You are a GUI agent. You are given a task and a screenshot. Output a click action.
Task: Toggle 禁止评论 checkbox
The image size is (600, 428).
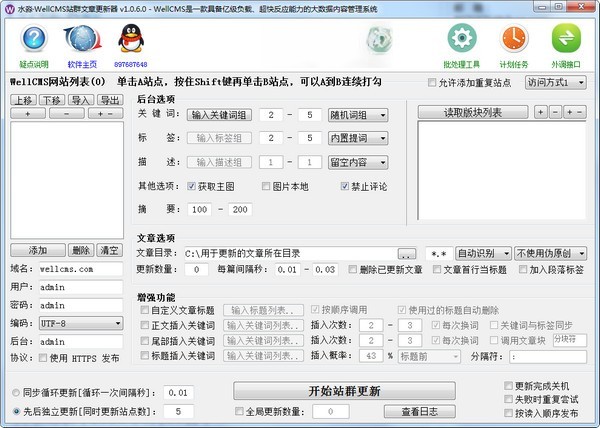[344, 186]
